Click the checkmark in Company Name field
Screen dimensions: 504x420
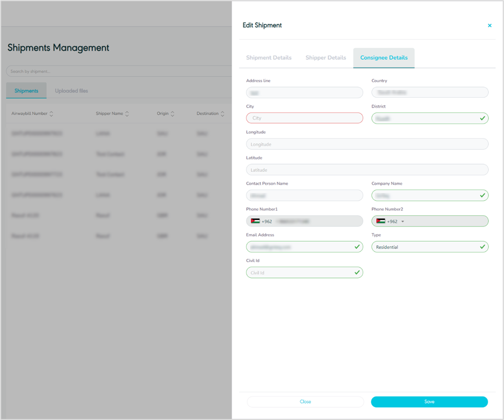482,196
